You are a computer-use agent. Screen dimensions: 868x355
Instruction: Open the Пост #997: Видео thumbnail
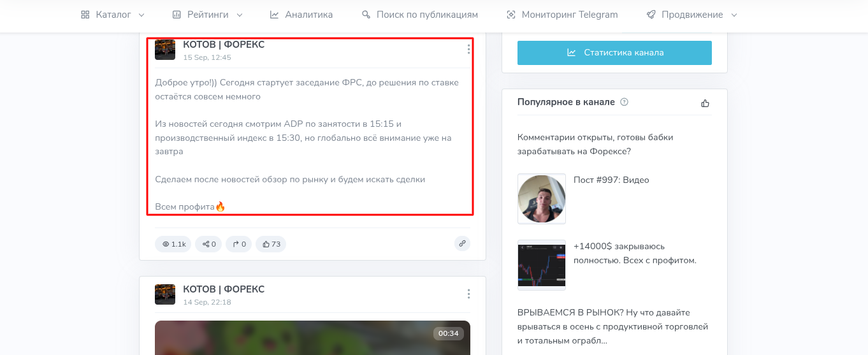(x=542, y=199)
